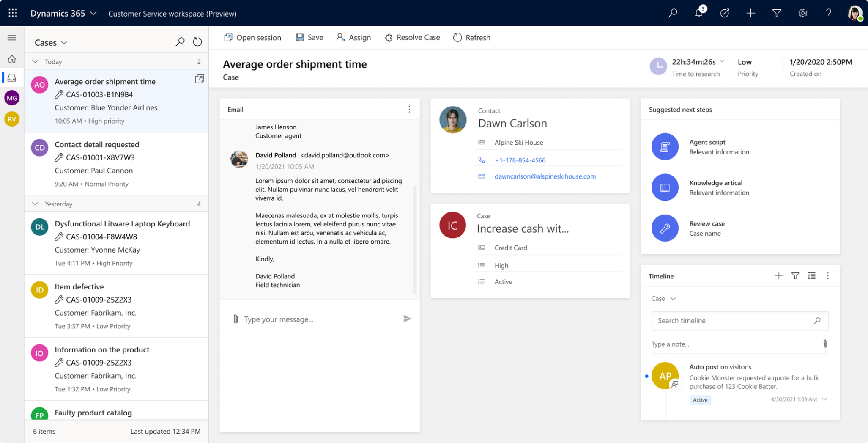Go to Home in the left rail
The width and height of the screenshot is (868, 443).
point(12,59)
